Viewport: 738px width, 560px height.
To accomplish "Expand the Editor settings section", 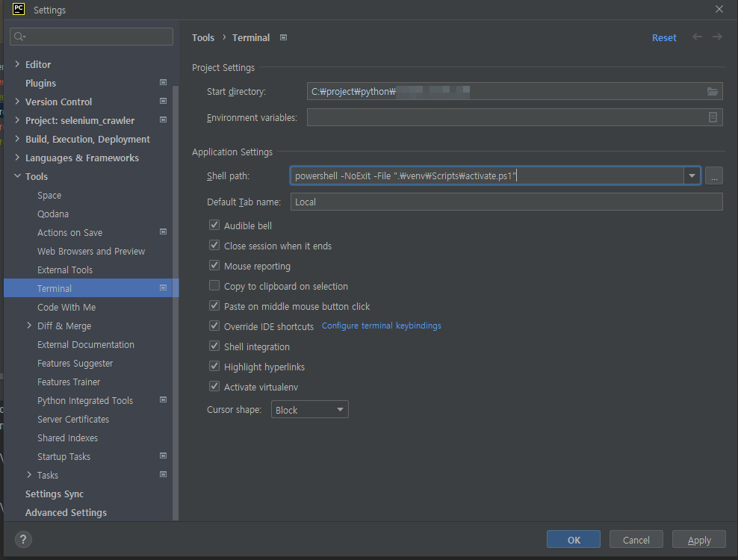I will coord(17,64).
